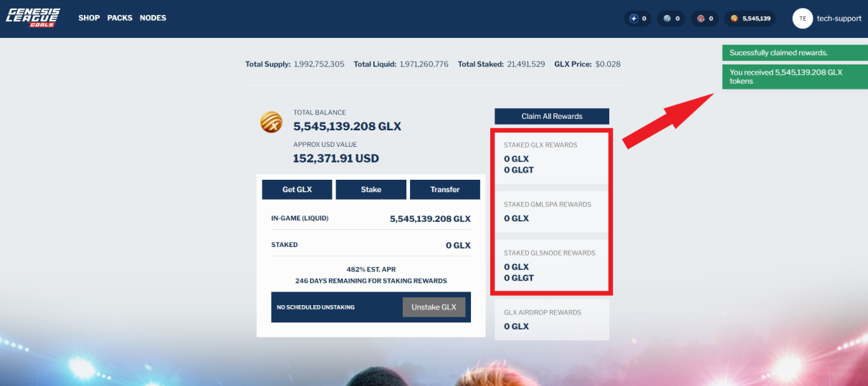Click the blue star token balance icon
Viewport: 868px width, 386px height.
(x=633, y=19)
